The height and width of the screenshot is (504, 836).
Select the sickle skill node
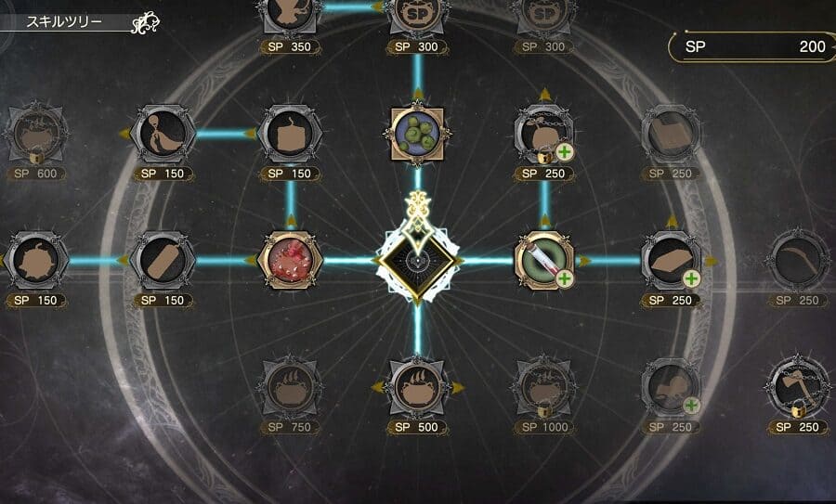coord(798,261)
